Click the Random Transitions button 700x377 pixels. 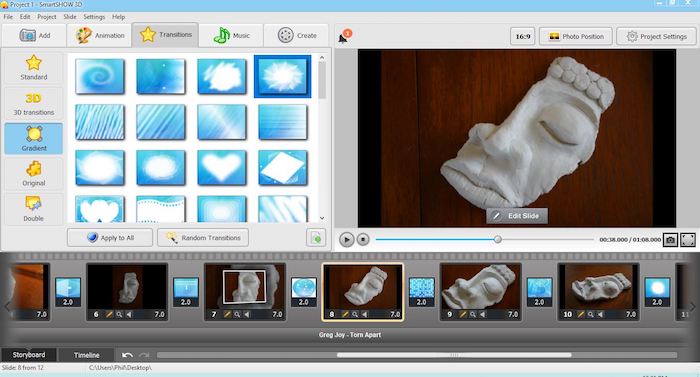pos(203,238)
